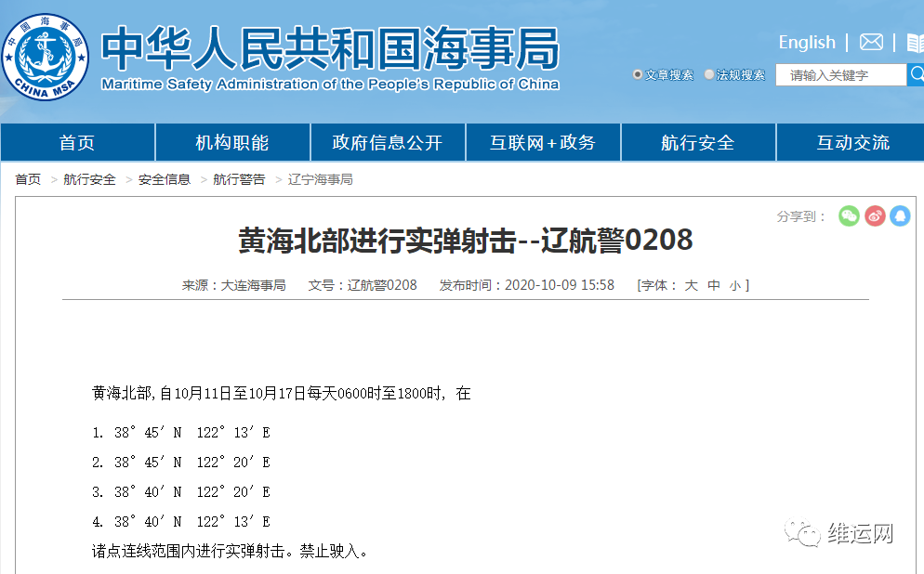This screenshot has width=924, height=574.
Task: Open the 首页 navigation menu
Action: coord(77,142)
